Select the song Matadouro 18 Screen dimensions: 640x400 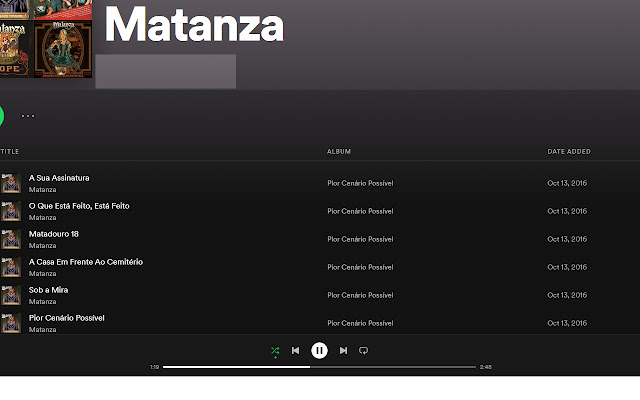tap(53, 234)
